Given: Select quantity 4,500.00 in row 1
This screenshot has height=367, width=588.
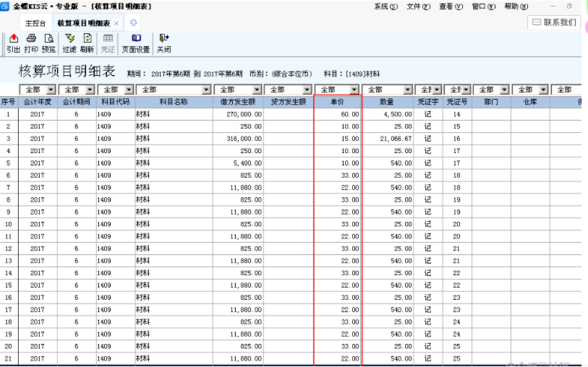Looking at the screenshot, I should point(388,114).
